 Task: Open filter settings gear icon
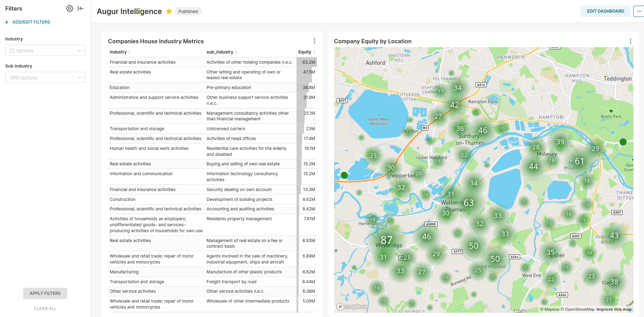(x=70, y=8)
